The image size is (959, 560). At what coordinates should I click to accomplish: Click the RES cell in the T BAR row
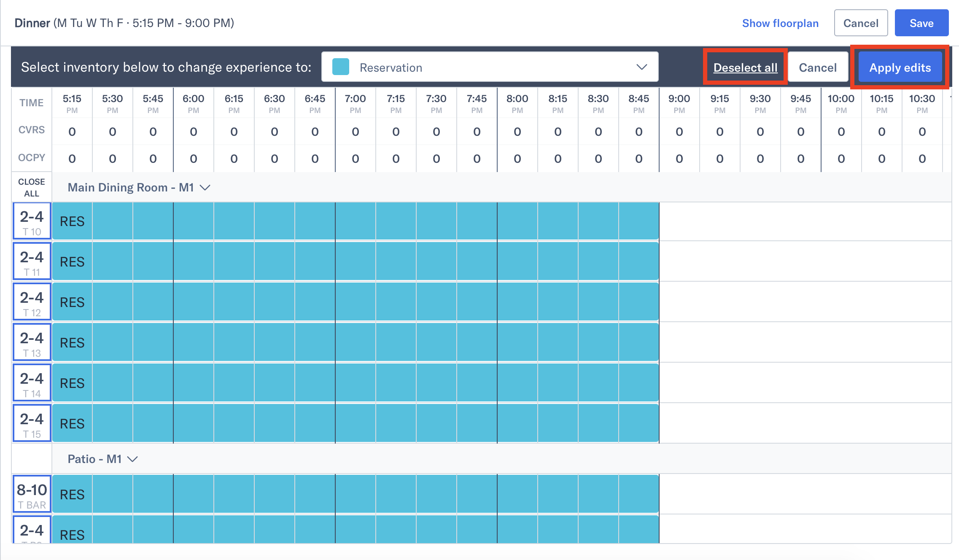[x=72, y=494]
